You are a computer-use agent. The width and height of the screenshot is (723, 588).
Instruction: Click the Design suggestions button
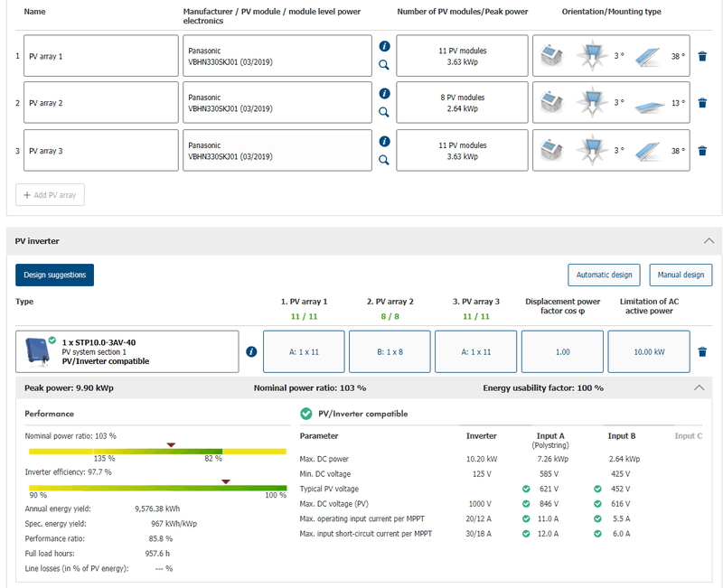54,275
